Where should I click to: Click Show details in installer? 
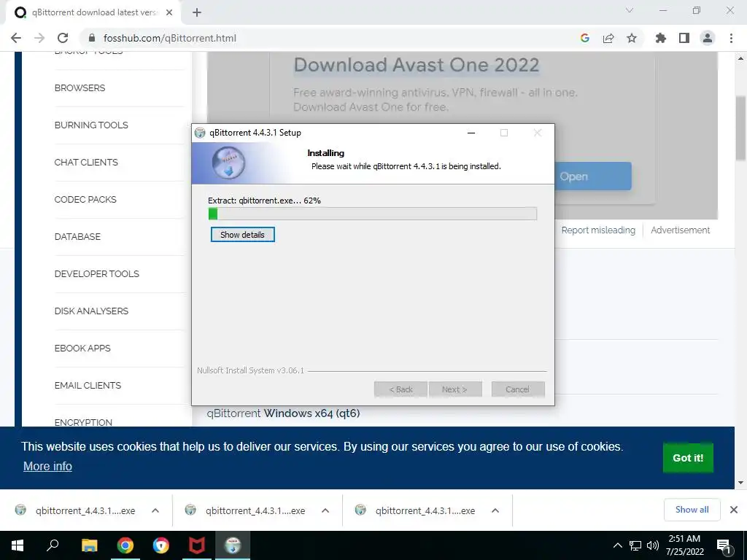[x=242, y=235]
